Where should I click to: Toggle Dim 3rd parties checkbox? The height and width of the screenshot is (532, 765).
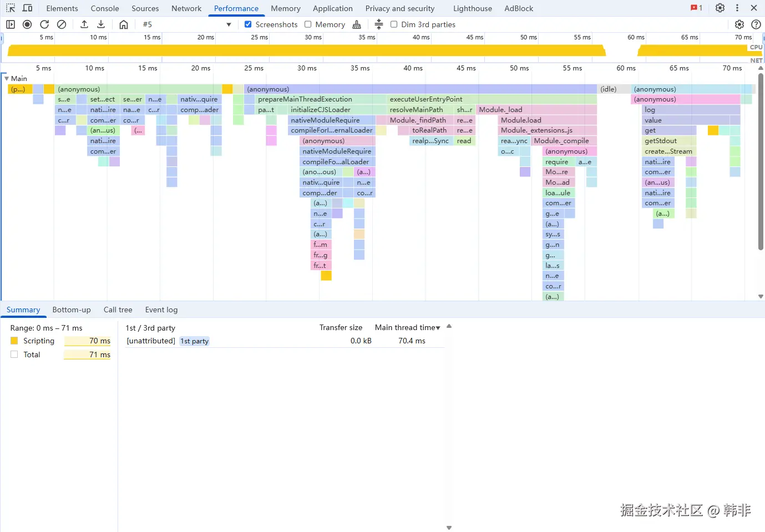[394, 24]
